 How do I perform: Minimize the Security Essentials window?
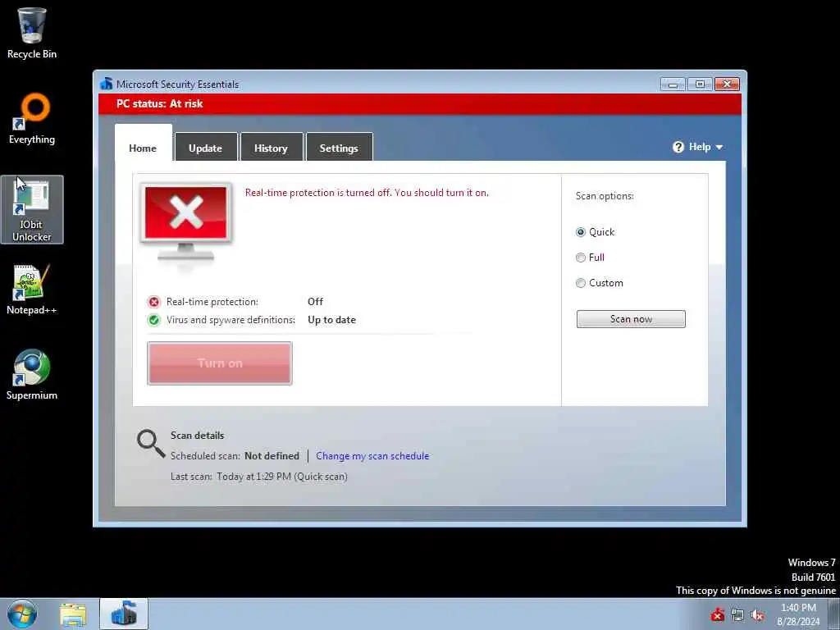673,84
